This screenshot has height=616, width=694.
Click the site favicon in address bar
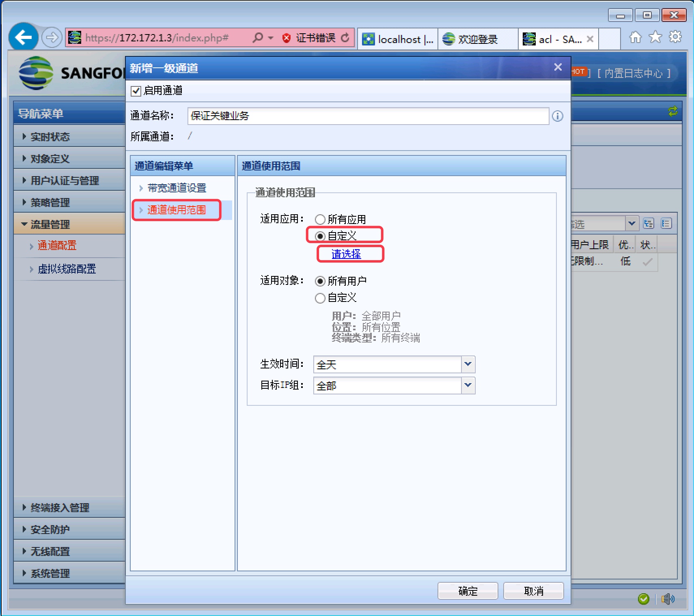74,38
